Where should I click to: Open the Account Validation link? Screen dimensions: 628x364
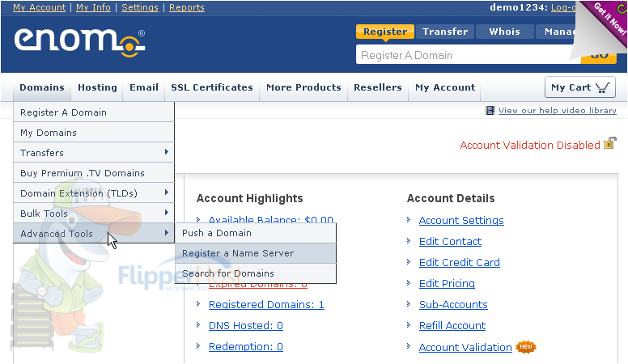[465, 347]
